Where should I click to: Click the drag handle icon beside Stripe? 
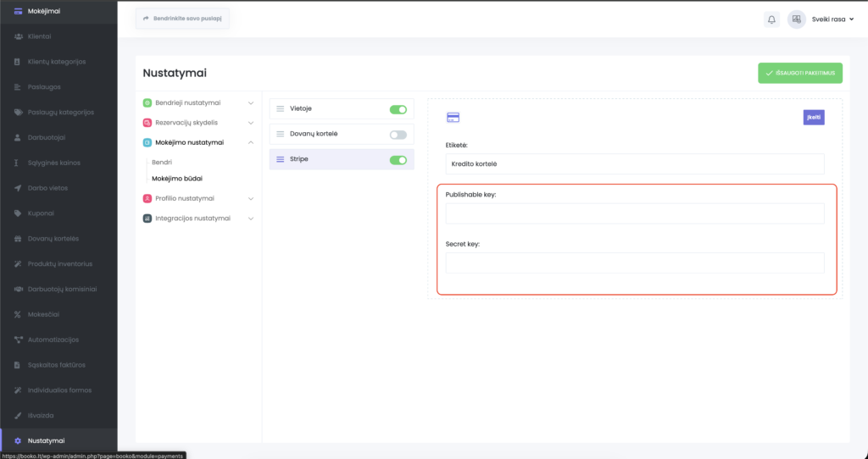[281, 159]
